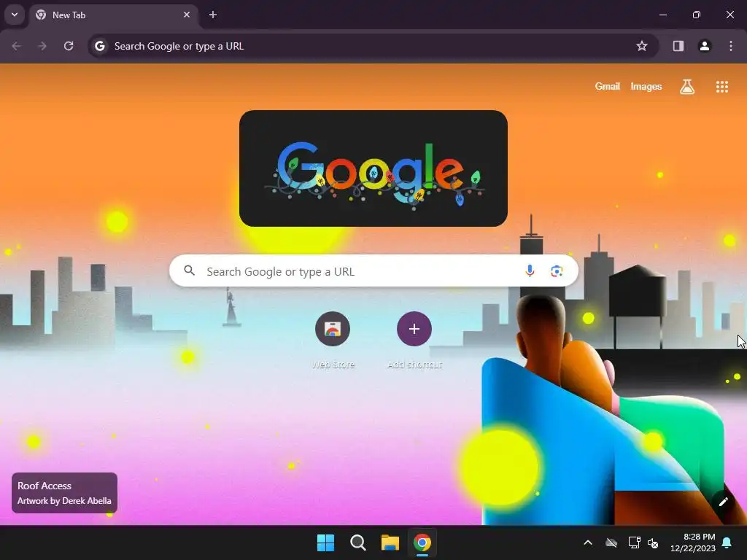The image size is (747, 560).
Task: Restore down the Chrome window
Action: (697, 15)
